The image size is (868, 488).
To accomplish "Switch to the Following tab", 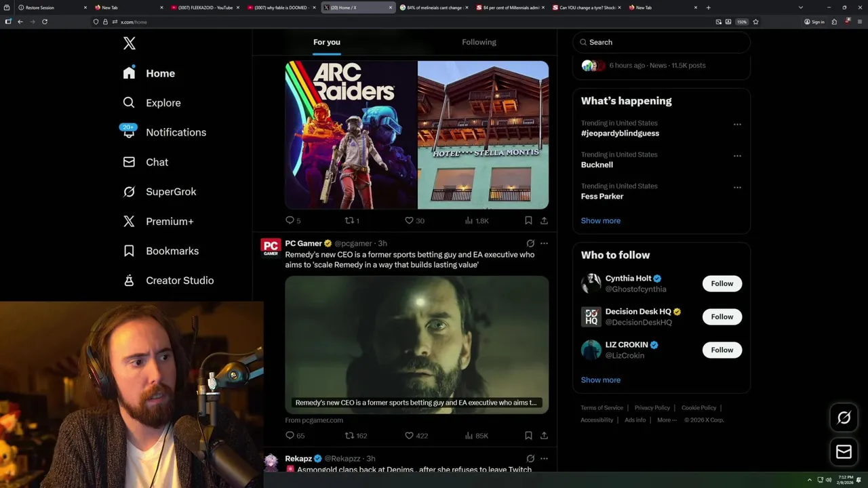I will [479, 42].
